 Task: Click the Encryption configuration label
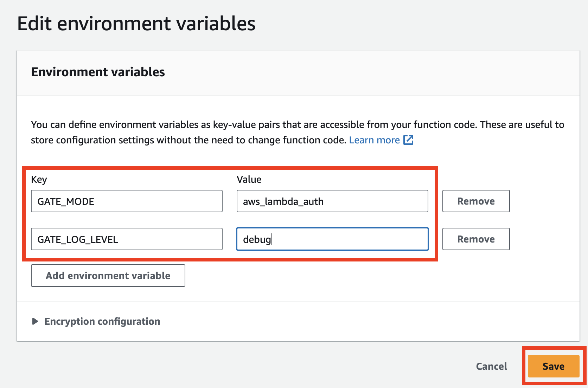[102, 321]
